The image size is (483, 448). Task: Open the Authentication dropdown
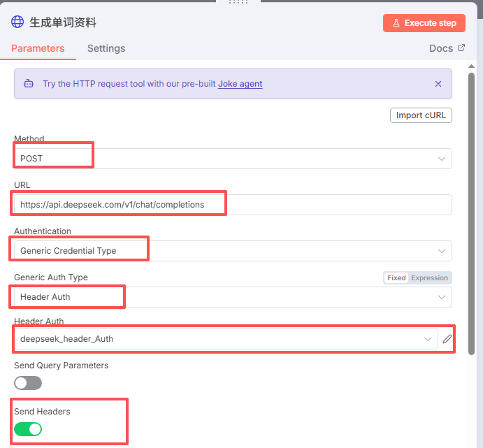pyautogui.click(x=233, y=251)
